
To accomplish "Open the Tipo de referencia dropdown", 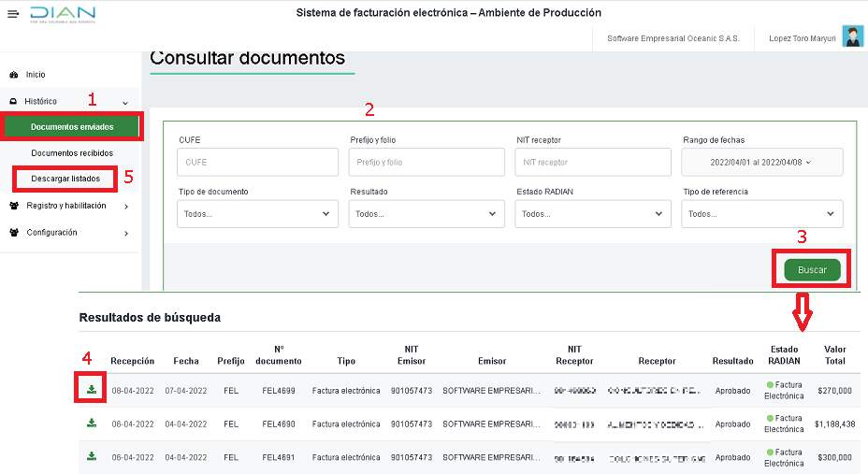I will pyautogui.click(x=762, y=214).
